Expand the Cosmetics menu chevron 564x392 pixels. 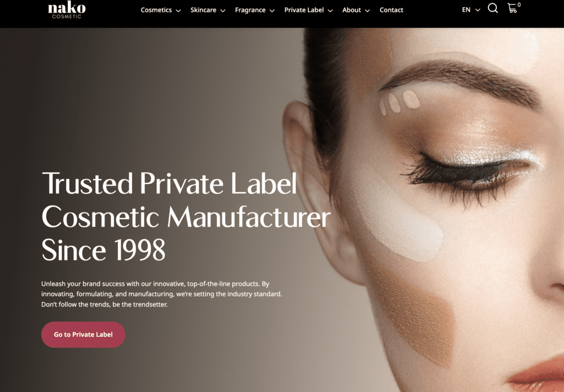click(178, 10)
